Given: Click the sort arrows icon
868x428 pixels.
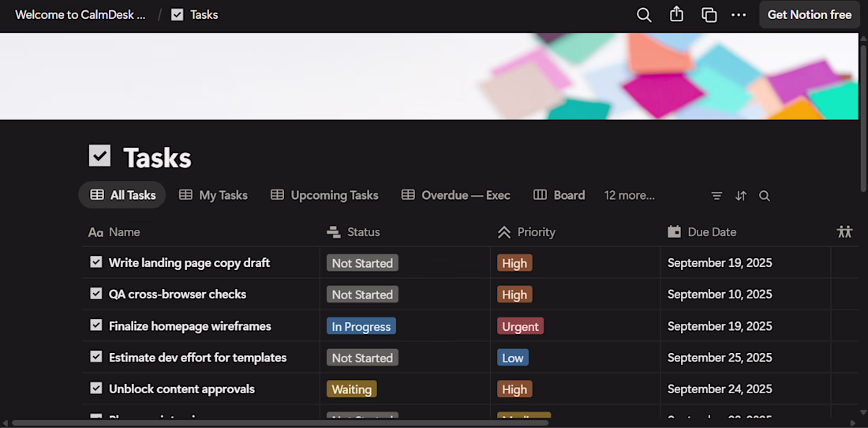Looking at the screenshot, I should point(740,196).
